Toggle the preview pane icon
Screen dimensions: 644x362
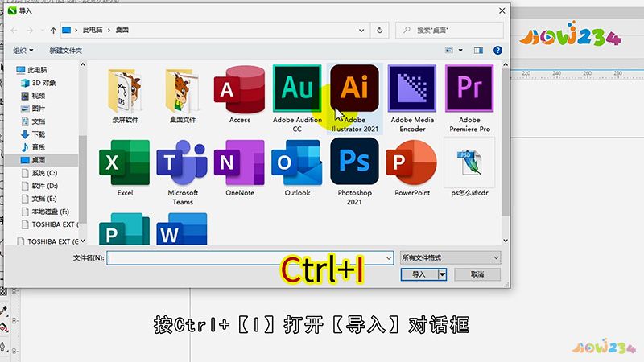[x=478, y=50]
